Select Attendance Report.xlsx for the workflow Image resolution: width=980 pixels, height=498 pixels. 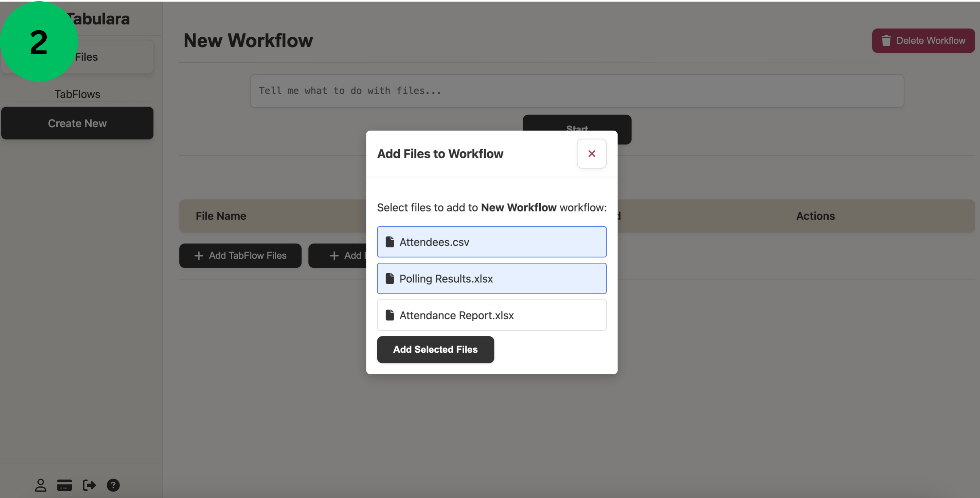coord(492,315)
